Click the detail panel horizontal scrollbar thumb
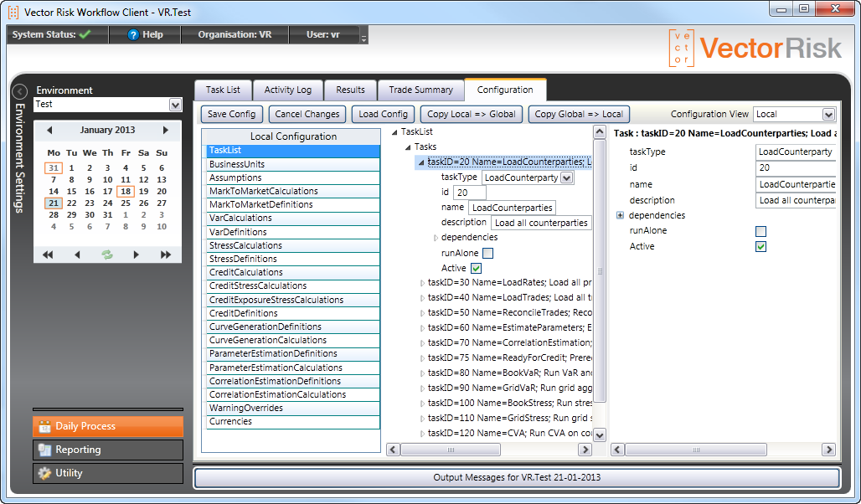The width and height of the screenshot is (861, 504). coord(696,450)
